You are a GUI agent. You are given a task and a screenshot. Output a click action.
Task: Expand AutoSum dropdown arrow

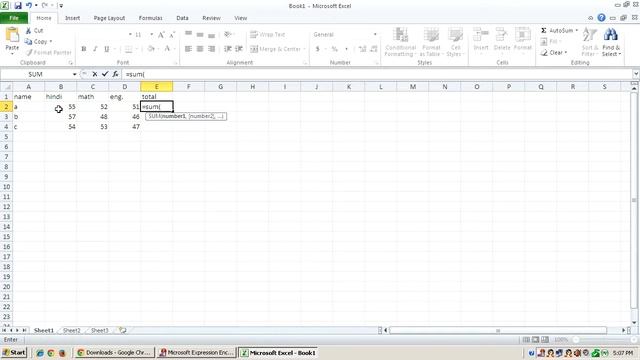pyautogui.click(x=576, y=31)
